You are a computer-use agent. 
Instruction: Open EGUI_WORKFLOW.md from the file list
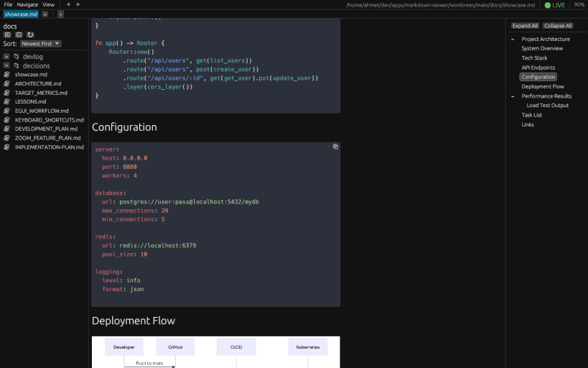pos(42,111)
